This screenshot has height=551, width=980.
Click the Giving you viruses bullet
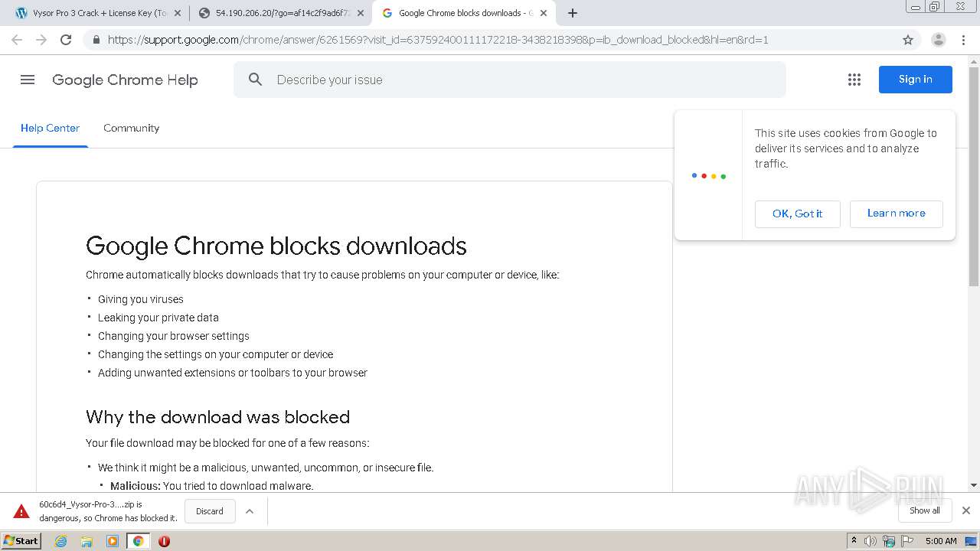pos(141,299)
